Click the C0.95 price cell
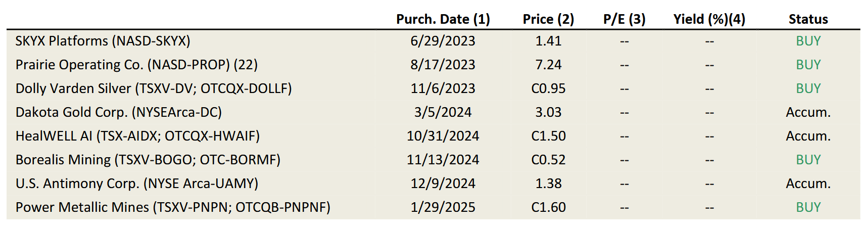This screenshot has width=868, height=228. [548, 88]
